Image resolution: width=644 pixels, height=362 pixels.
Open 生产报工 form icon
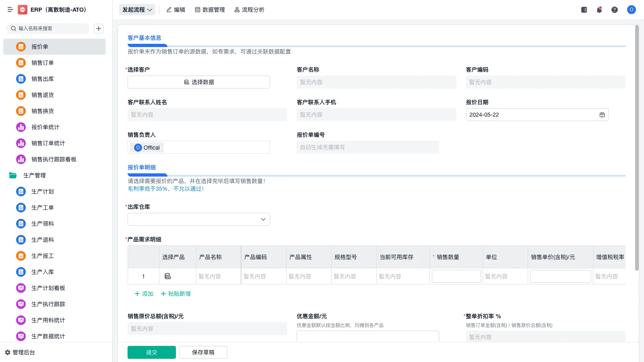point(21,256)
